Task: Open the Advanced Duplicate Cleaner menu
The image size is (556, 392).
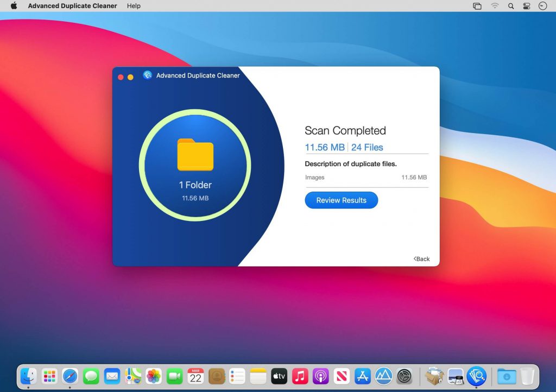Action: tap(72, 6)
